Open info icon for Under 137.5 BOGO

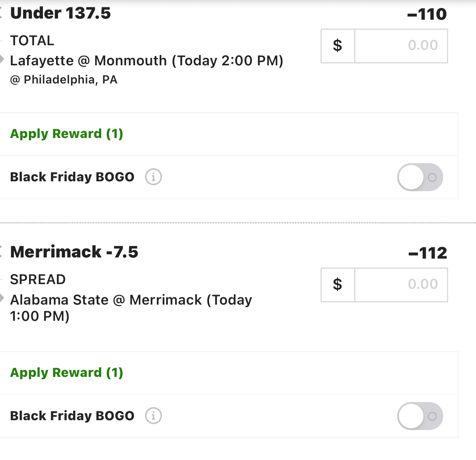154,177
